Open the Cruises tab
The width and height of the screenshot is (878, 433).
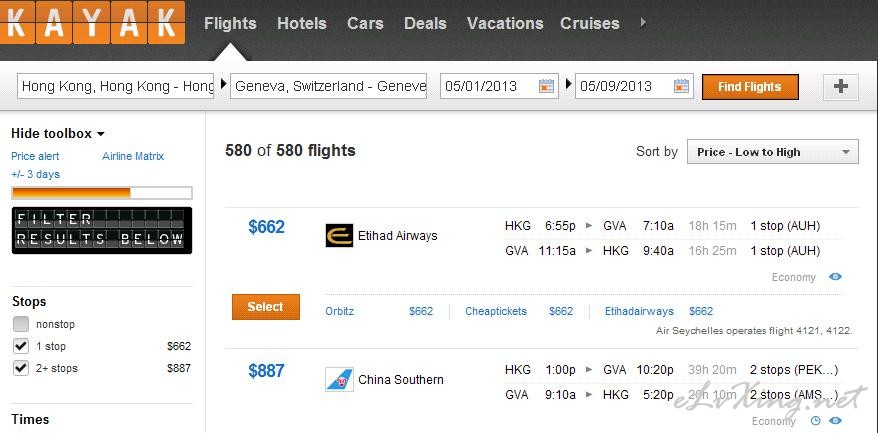point(589,23)
